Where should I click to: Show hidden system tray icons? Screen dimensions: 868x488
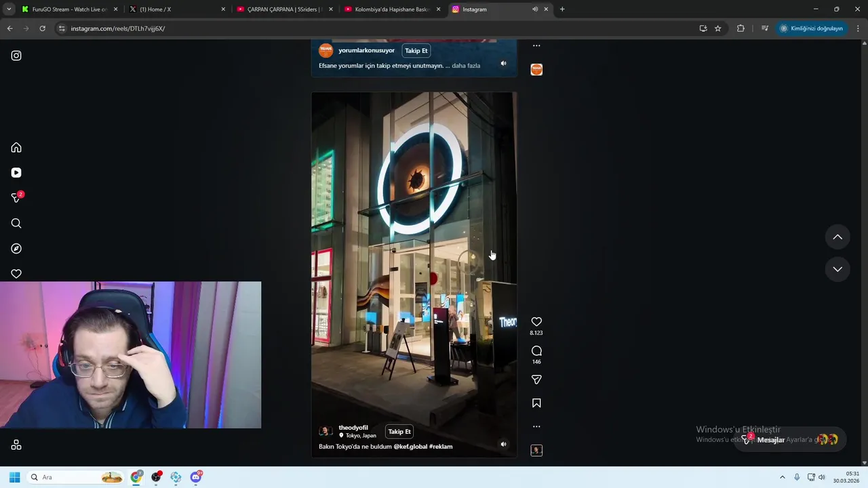tap(782, 477)
